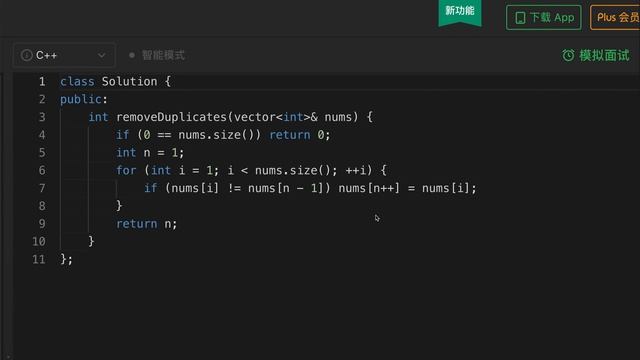Screen dimensions: 640x360
Task: Click line number 11 in the gutter
Action: click(x=39, y=259)
